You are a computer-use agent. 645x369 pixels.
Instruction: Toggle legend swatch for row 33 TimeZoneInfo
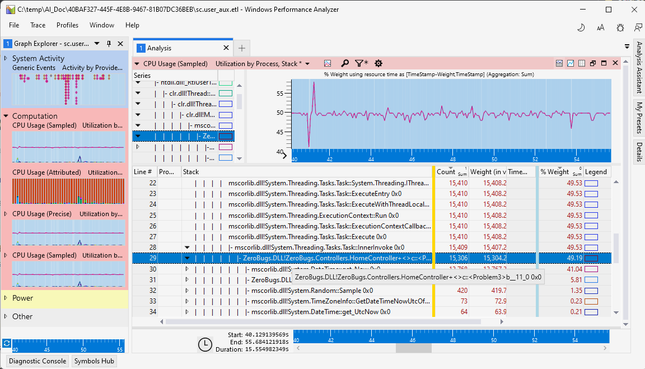(x=591, y=301)
